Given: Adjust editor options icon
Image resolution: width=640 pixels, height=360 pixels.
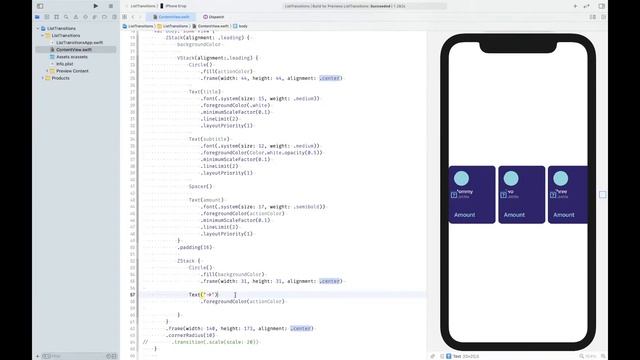Looking at the screenshot, I should (593, 17).
